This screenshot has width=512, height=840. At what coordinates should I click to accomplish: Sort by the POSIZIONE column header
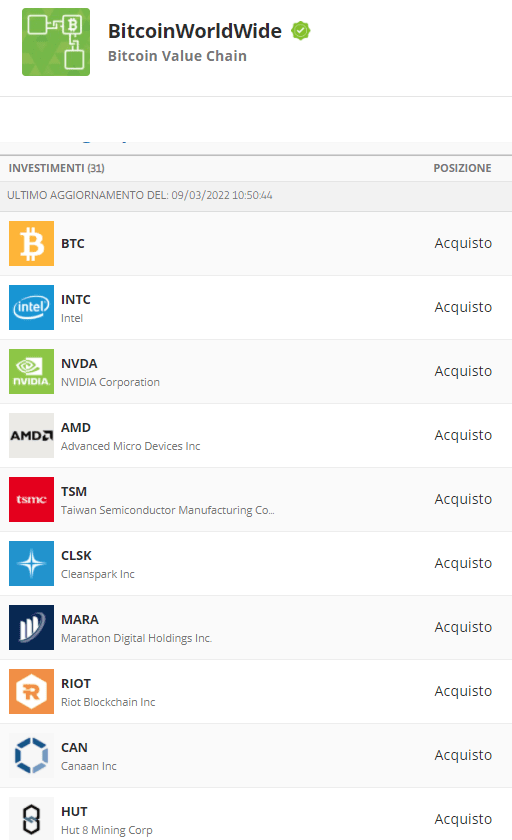coord(462,168)
